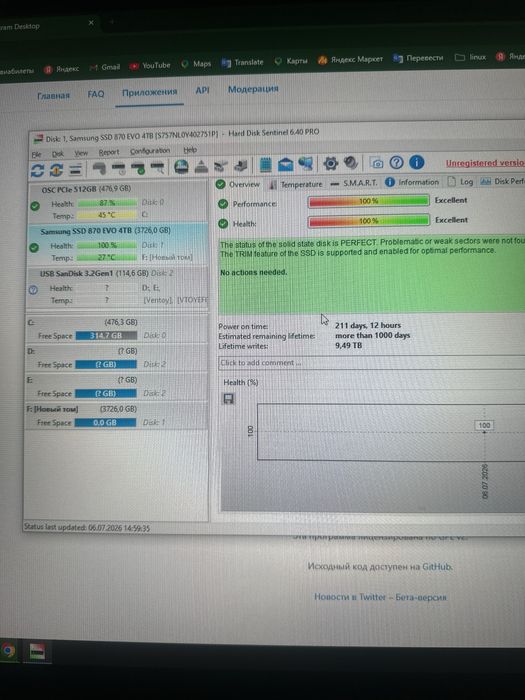The height and width of the screenshot is (700, 525).
Task: Click the globe disk toolbar icon
Action: [x=181, y=167]
